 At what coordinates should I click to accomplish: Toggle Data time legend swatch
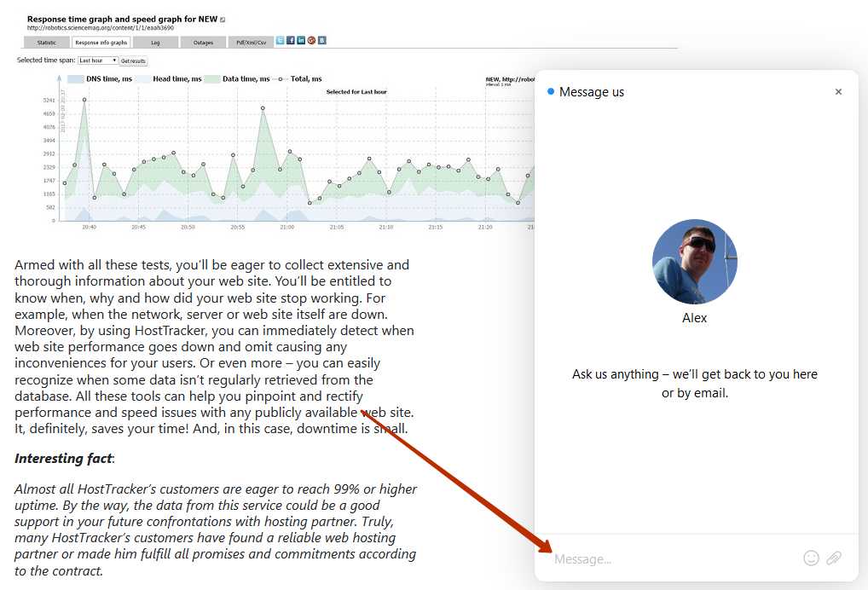pos(212,79)
